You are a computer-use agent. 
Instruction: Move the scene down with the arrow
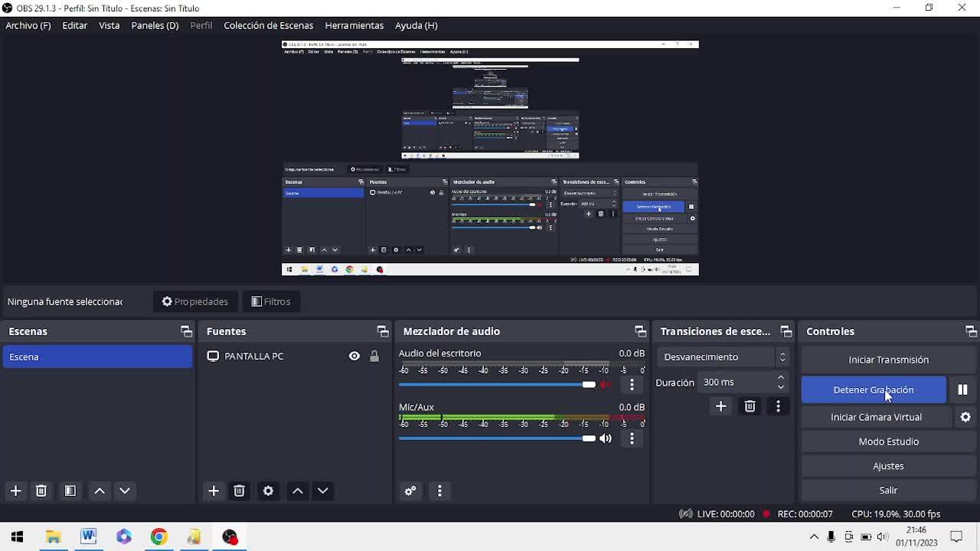(x=125, y=491)
